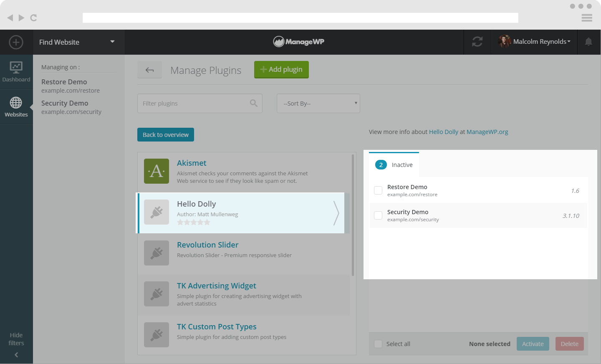Click the Activate button

coord(533,344)
